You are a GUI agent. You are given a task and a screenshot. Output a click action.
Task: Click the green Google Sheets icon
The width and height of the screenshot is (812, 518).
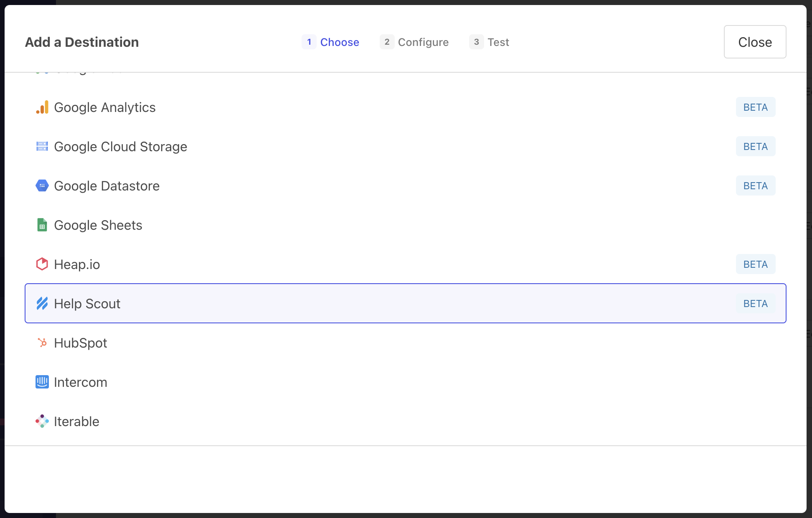pos(42,225)
